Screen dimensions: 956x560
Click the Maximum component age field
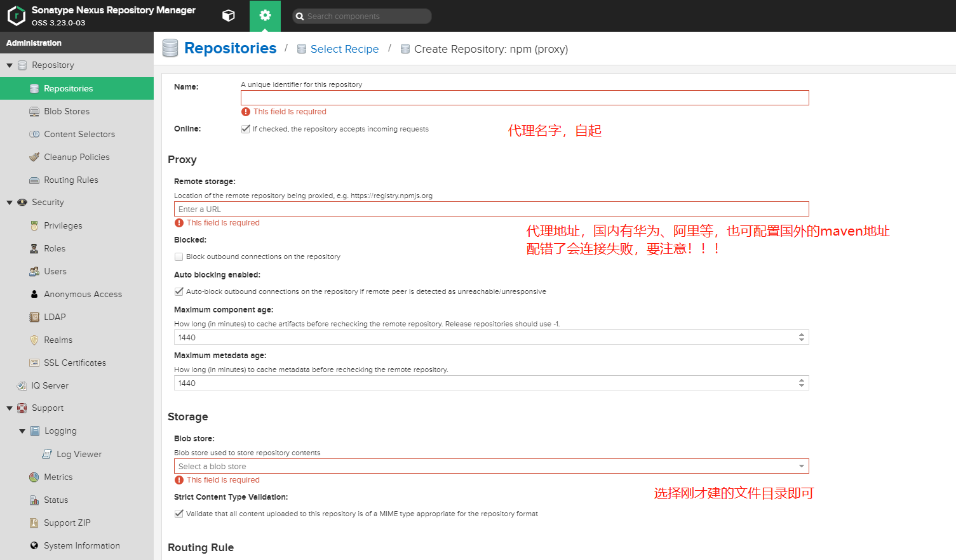(491, 337)
